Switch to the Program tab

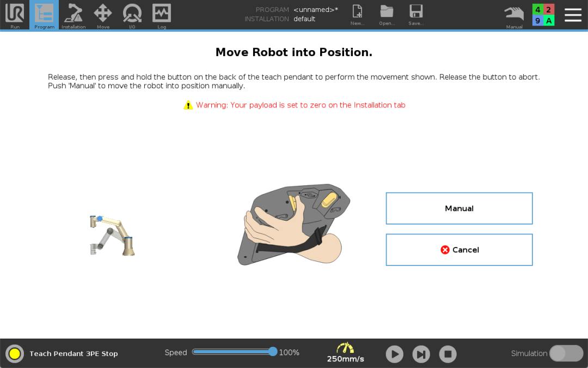pos(44,15)
